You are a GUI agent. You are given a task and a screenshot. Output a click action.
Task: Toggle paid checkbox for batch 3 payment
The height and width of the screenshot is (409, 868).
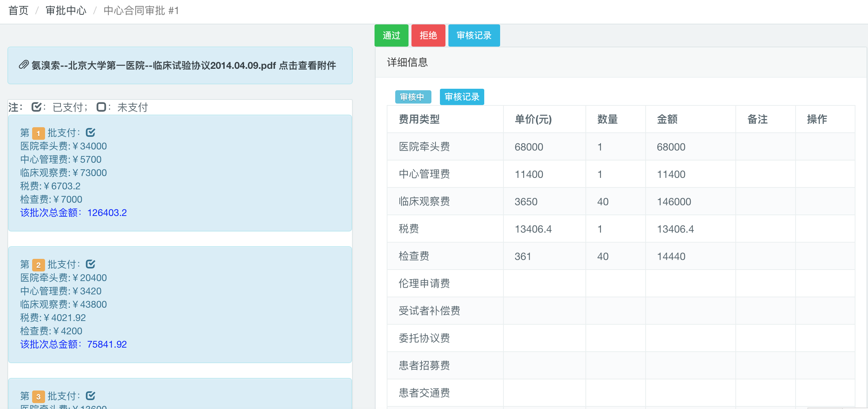[90, 396]
